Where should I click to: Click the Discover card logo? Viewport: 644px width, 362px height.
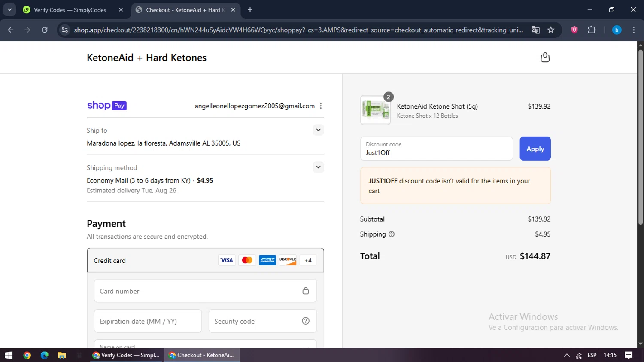click(x=288, y=260)
